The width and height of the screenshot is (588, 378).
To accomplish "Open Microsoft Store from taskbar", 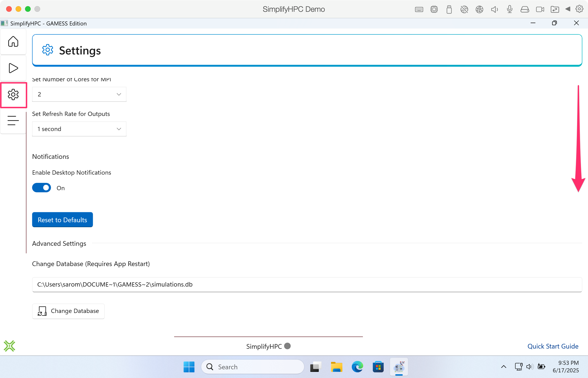I will pos(378,367).
